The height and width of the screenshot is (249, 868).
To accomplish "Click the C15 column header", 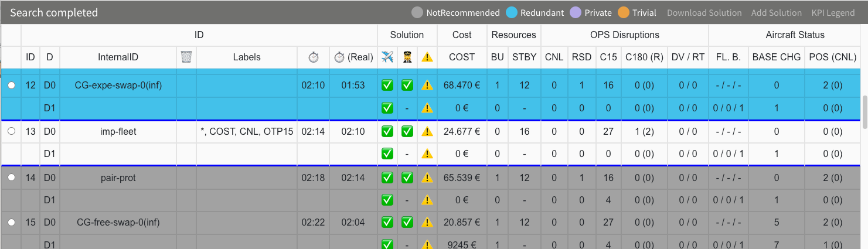I will (x=608, y=57).
